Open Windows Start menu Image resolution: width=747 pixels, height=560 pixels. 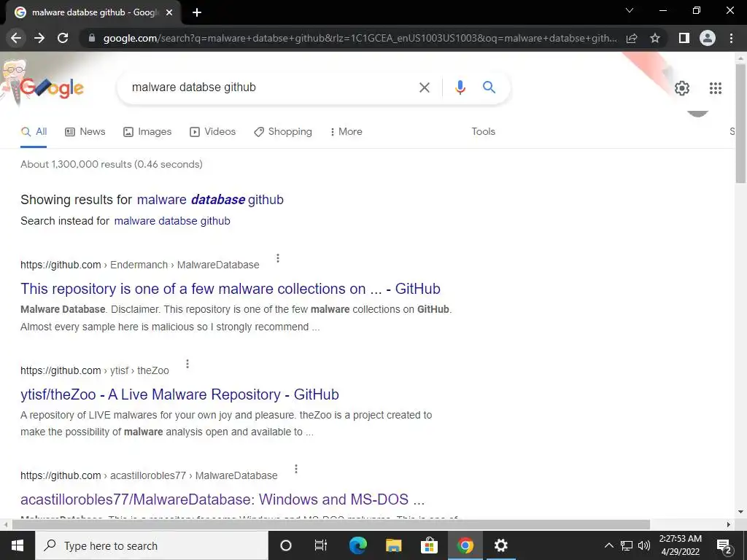pos(18,545)
